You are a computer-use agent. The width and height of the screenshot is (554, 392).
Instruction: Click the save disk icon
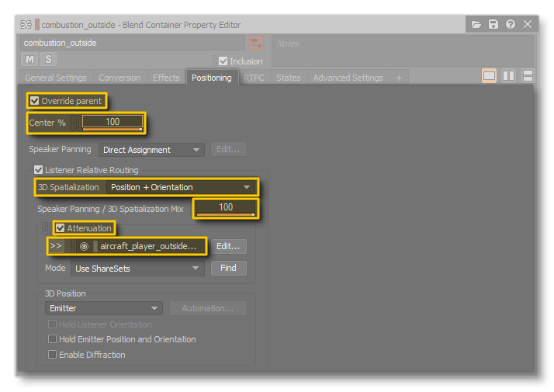tap(493, 24)
